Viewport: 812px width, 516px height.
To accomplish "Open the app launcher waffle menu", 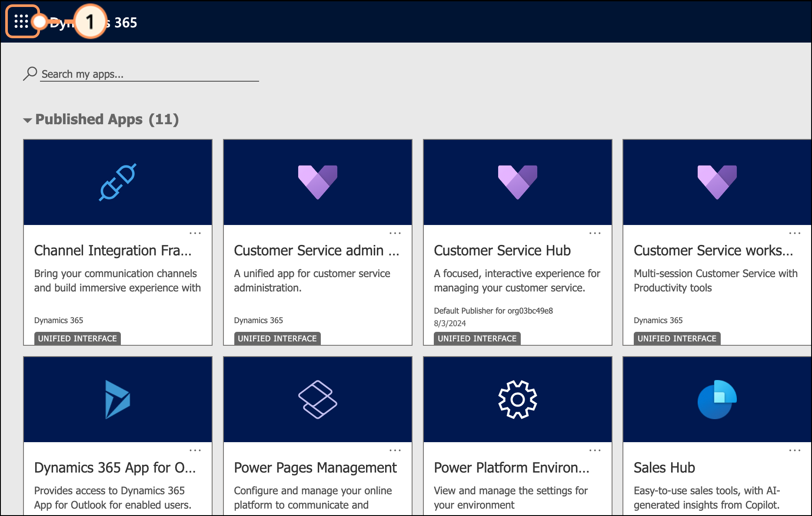I will click(21, 21).
